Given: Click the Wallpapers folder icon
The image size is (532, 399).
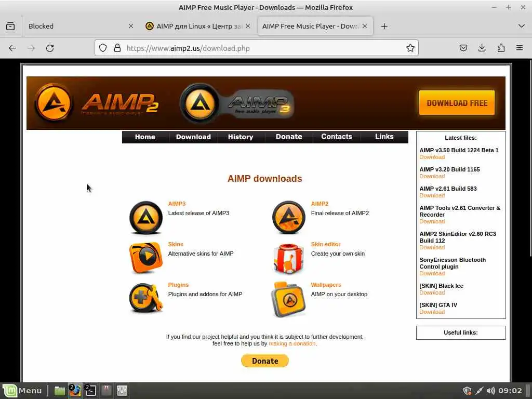Looking at the screenshot, I should pyautogui.click(x=288, y=299).
